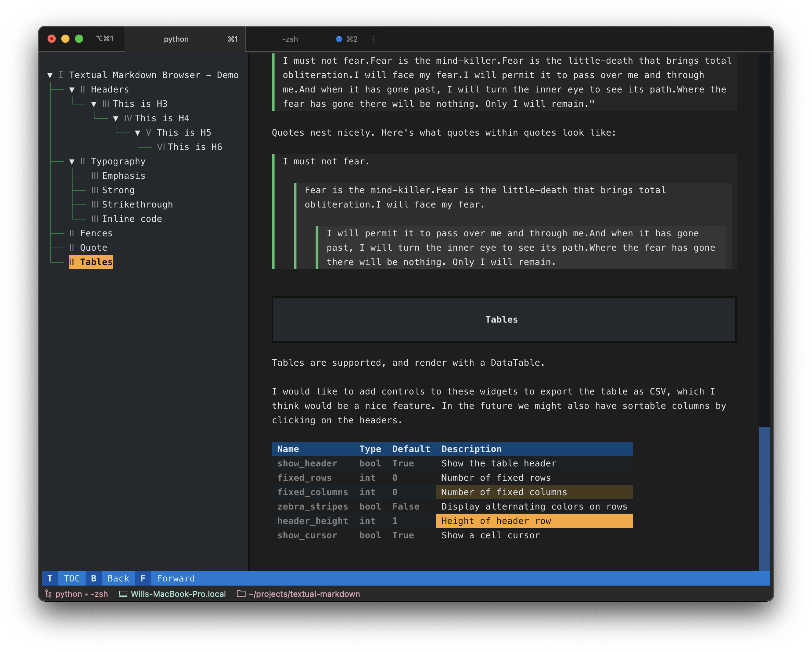Collapse the Headers tree section
Viewport: 812px width, 652px height.
[72, 90]
